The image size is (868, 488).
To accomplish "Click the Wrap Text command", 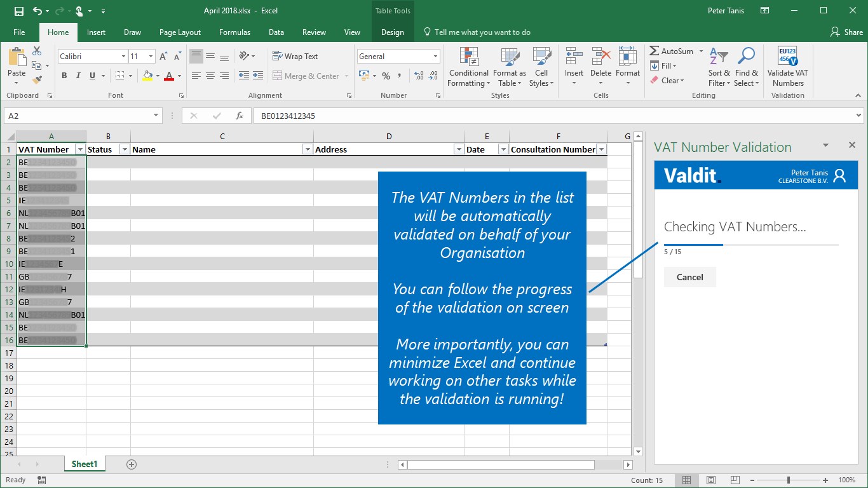I will point(295,56).
